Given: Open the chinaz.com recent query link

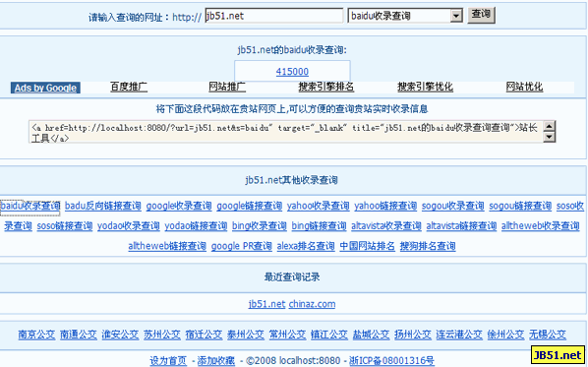Looking at the screenshot, I should coord(312,304).
